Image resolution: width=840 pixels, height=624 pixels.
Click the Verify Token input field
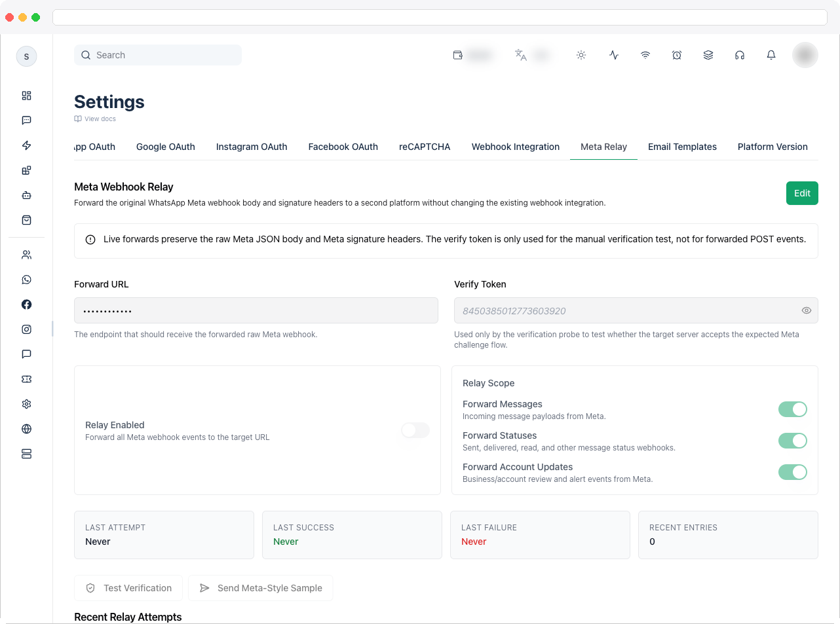(x=636, y=310)
